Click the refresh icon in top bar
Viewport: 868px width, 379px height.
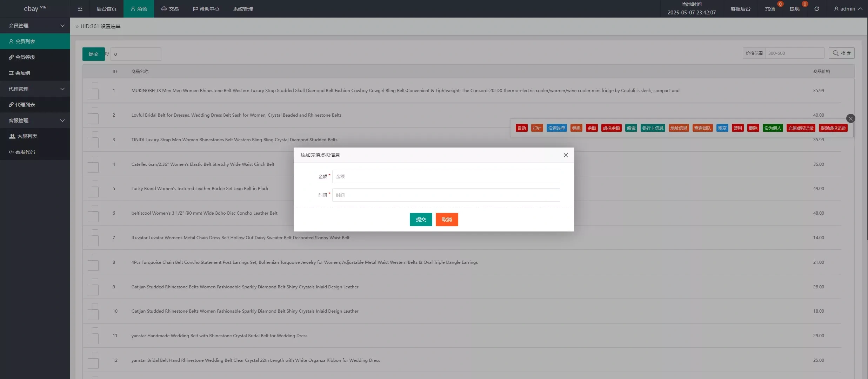click(x=816, y=9)
